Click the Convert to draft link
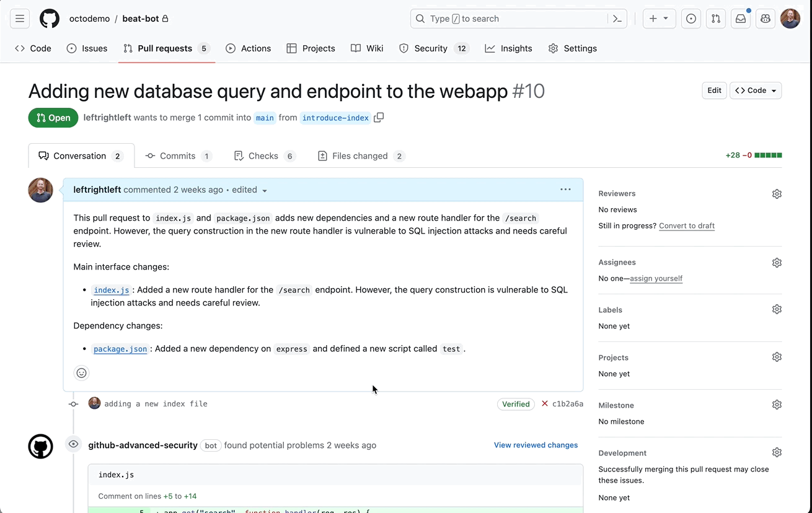Image resolution: width=812 pixels, height=513 pixels. [686, 226]
